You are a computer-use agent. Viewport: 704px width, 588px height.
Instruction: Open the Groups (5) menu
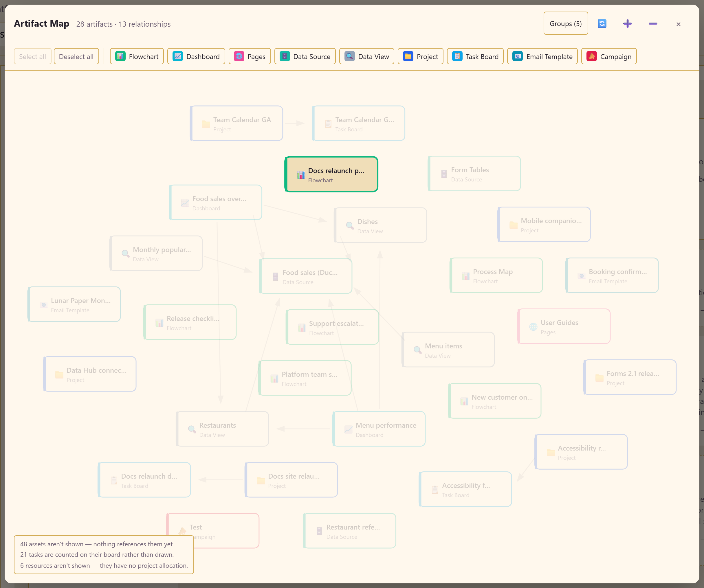click(x=566, y=23)
